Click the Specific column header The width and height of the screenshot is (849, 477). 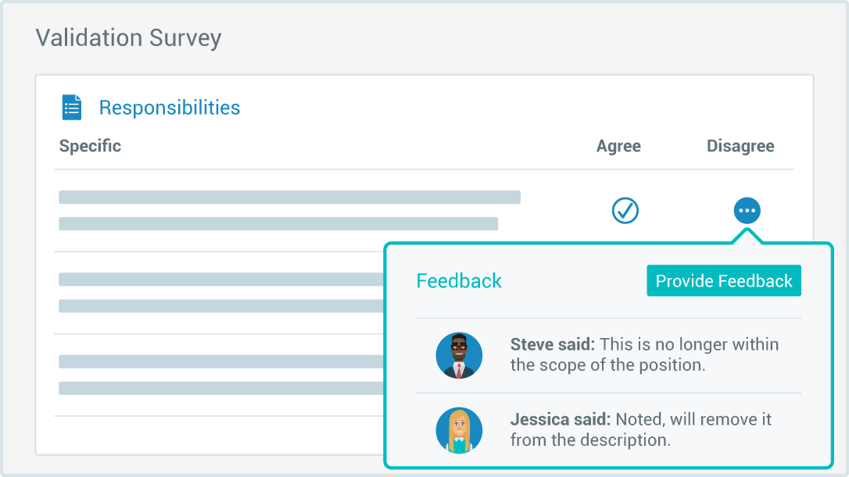pyautogui.click(x=90, y=146)
